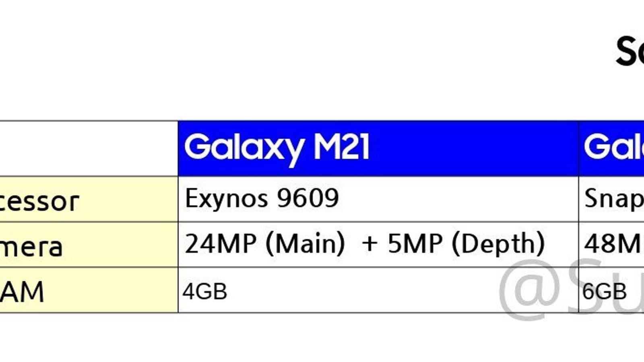Click the M21 text in the blue header
Screen dimensions: 644x362
point(341,147)
